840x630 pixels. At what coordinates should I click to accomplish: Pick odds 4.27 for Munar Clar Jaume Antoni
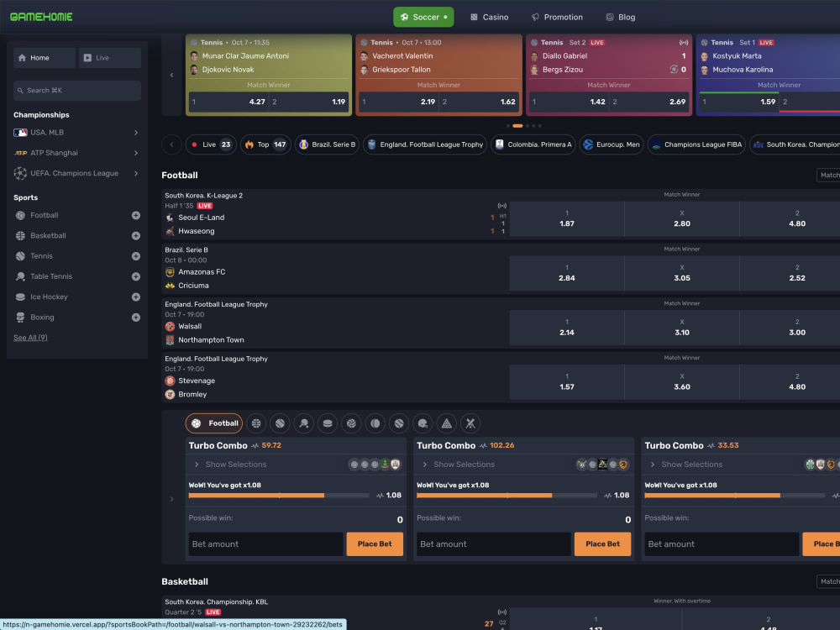tap(228, 102)
